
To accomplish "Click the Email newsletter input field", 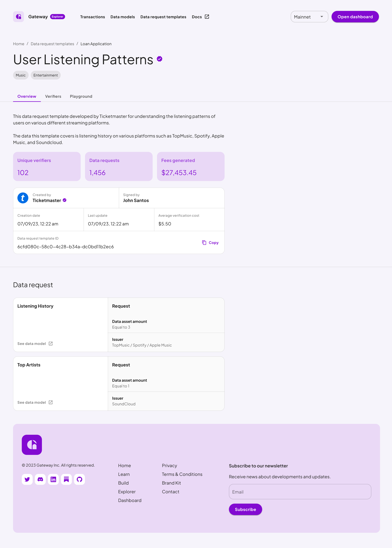I will tap(300, 492).
